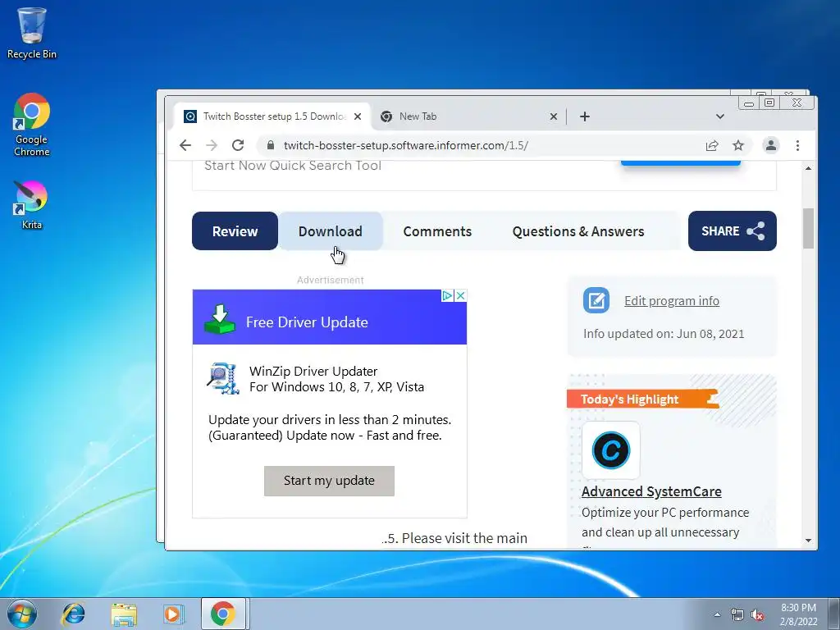
Task: Open the Comments section tab
Action: 437,231
